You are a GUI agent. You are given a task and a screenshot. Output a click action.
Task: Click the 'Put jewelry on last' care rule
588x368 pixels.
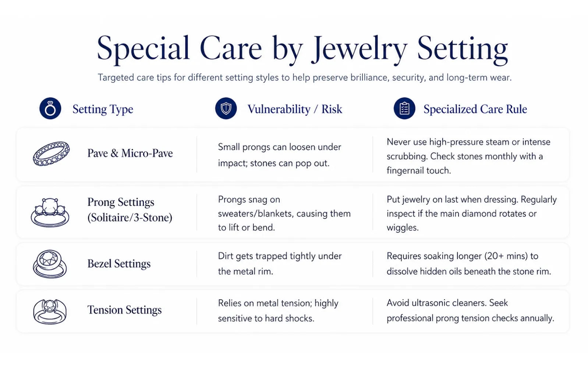pos(472,213)
